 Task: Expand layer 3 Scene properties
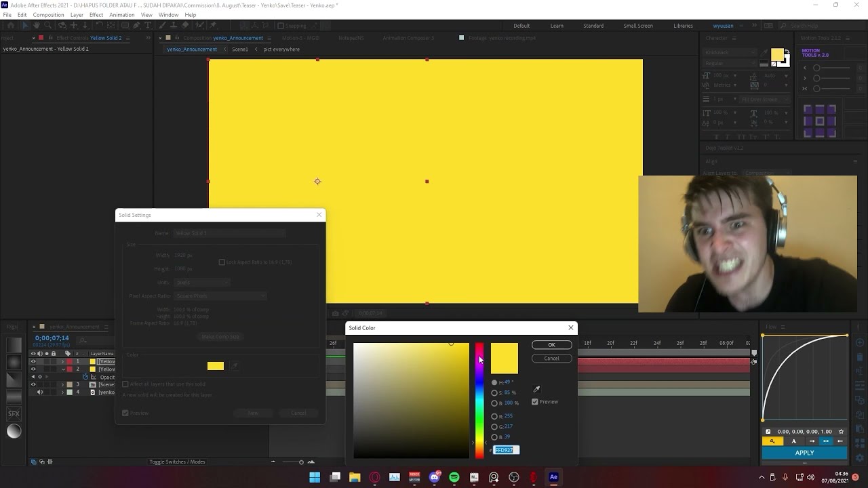[x=62, y=384]
